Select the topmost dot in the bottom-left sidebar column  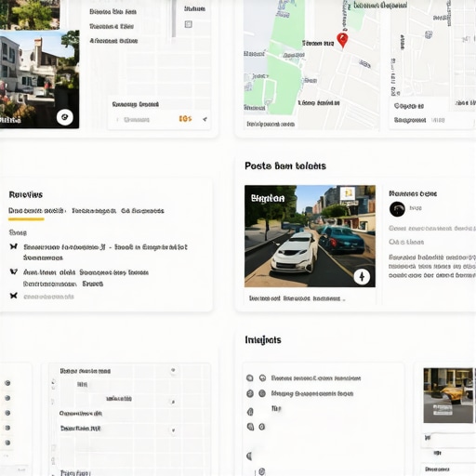click(7, 383)
